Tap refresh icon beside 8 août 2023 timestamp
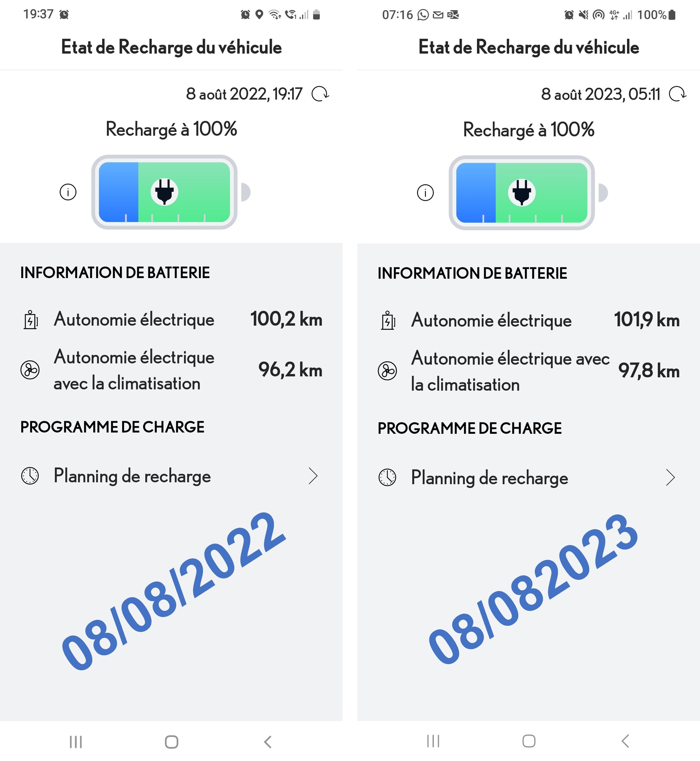Viewport: 700px width, 761px height. click(x=677, y=94)
